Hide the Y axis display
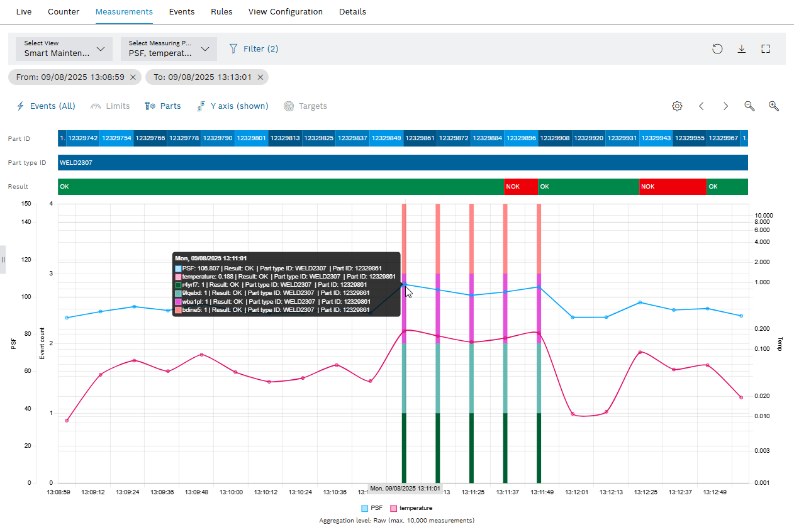Viewport: 794px width, 532px height. coord(232,106)
